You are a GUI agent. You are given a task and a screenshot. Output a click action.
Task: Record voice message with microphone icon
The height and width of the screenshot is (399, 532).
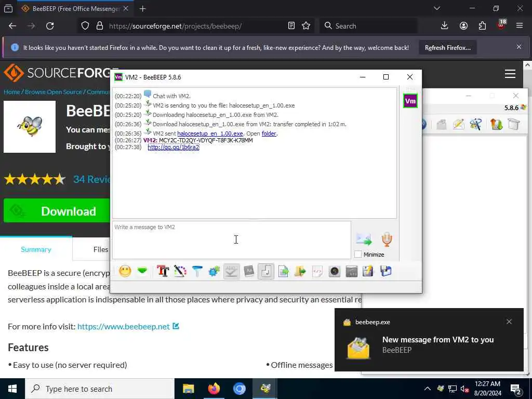click(387, 239)
